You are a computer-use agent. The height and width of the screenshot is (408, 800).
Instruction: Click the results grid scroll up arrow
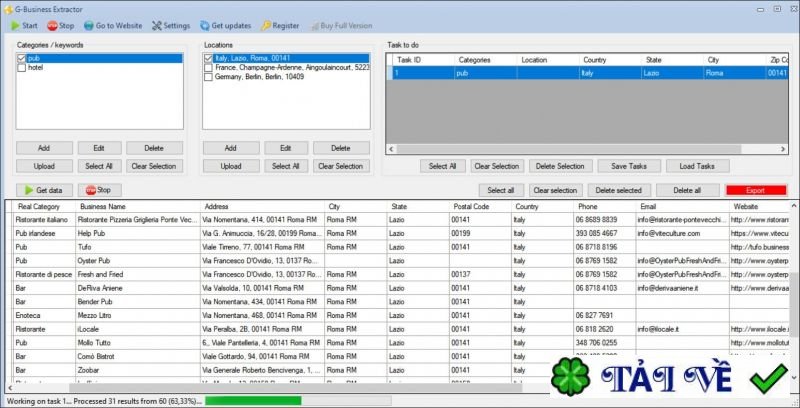click(x=794, y=205)
